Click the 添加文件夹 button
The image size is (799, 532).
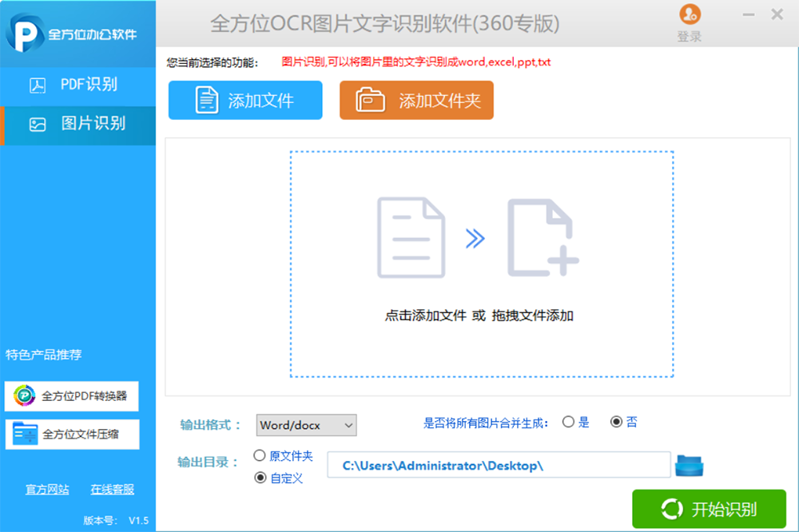pyautogui.click(x=416, y=101)
